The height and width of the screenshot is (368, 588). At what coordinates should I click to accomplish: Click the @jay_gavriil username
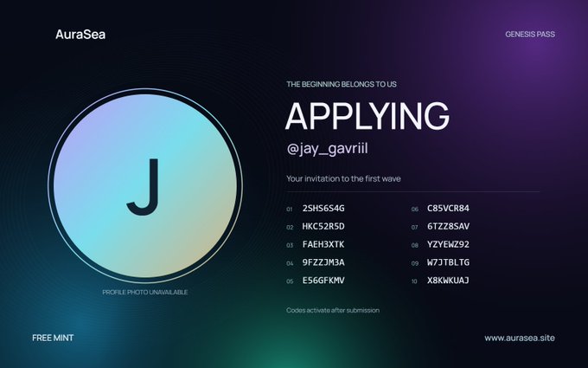[x=328, y=149]
